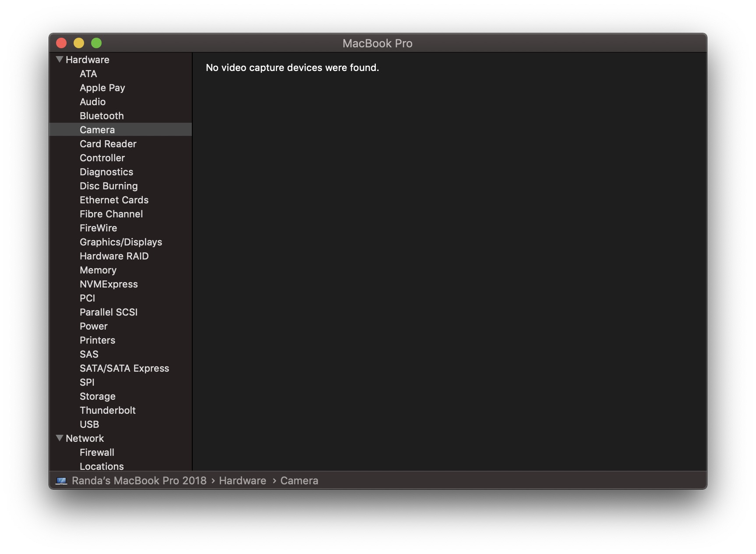This screenshot has width=756, height=554.
Task: View Memory information
Action: [x=98, y=270]
